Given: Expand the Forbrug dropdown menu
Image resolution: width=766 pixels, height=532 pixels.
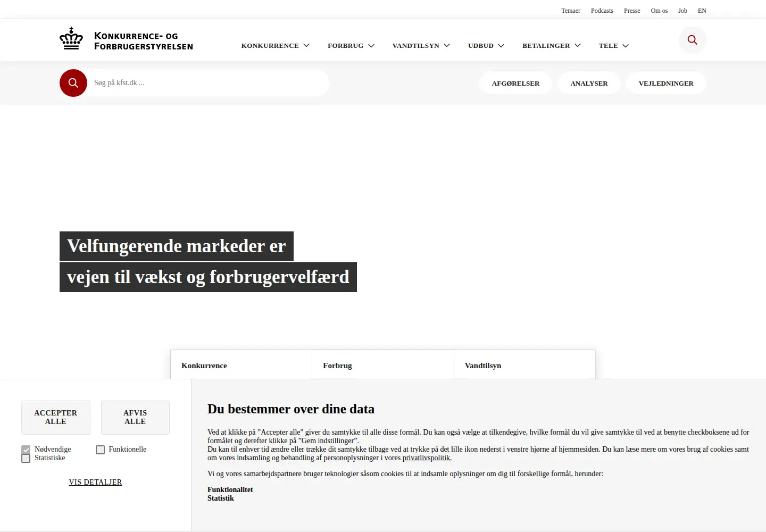Looking at the screenshot, I should (351, 46).
